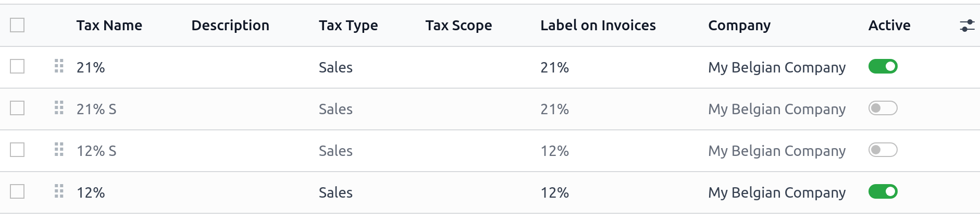Deactivate the 21% tax toggle
This screenshot has height=218, width=980.
pyautogui.click(x=883, y=66)
